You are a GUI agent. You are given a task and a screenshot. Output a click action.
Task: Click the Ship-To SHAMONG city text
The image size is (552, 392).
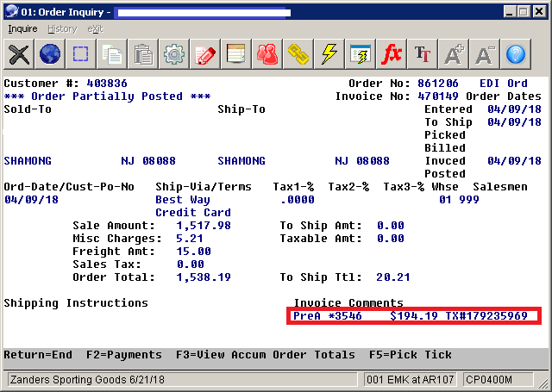pyautogui.click(x=241, y=161)
